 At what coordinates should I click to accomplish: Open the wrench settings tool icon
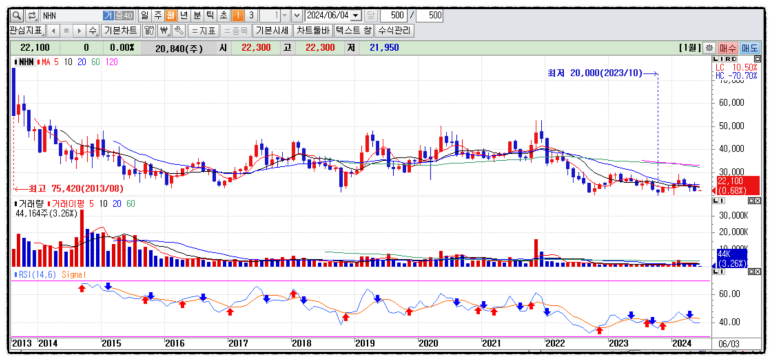point(179,31)
